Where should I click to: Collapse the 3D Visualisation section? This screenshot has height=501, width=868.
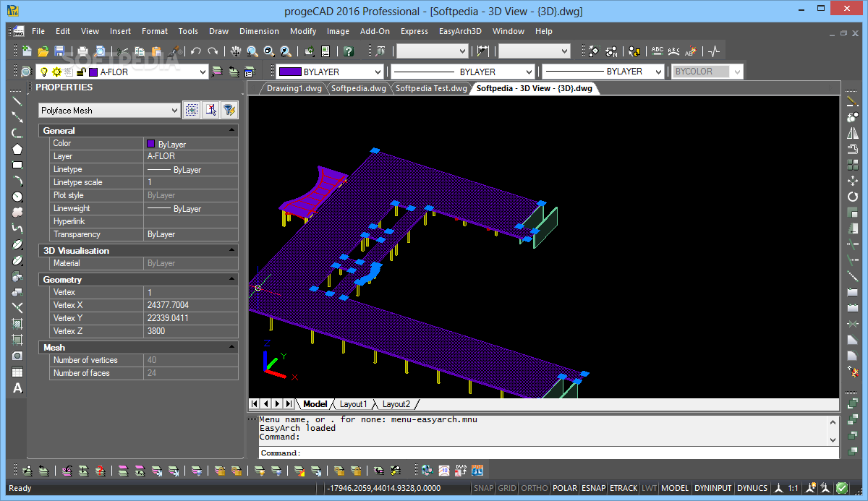[231, 250]
